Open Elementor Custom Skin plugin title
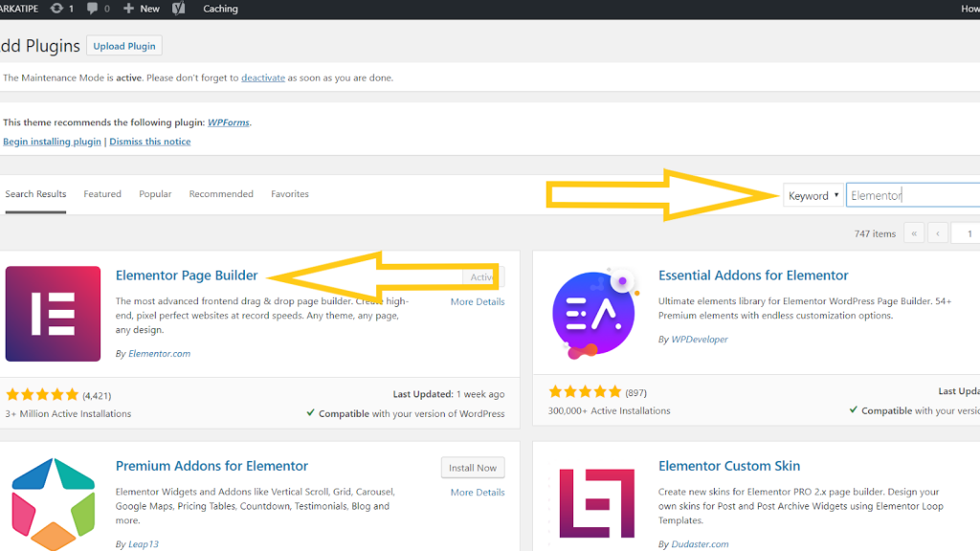This screenshot has height=551, width=980. coord(728,466)
